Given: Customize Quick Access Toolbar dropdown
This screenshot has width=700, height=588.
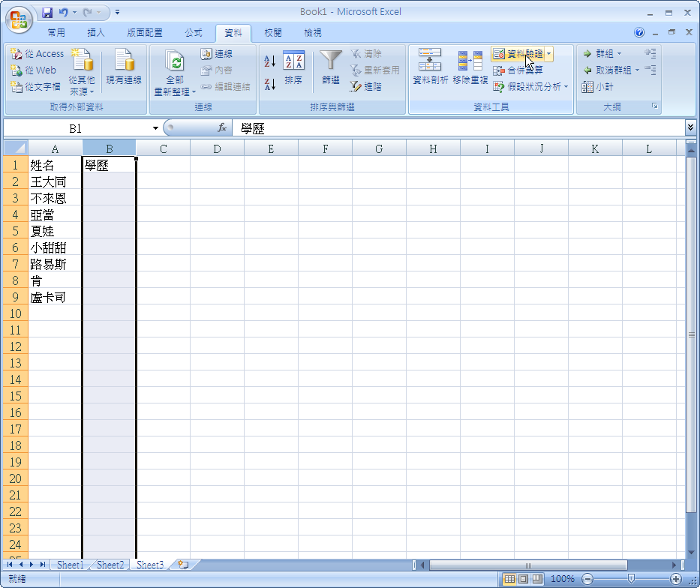Looking at the screenshot, I should pyautogui.click(x=117, y=13).
